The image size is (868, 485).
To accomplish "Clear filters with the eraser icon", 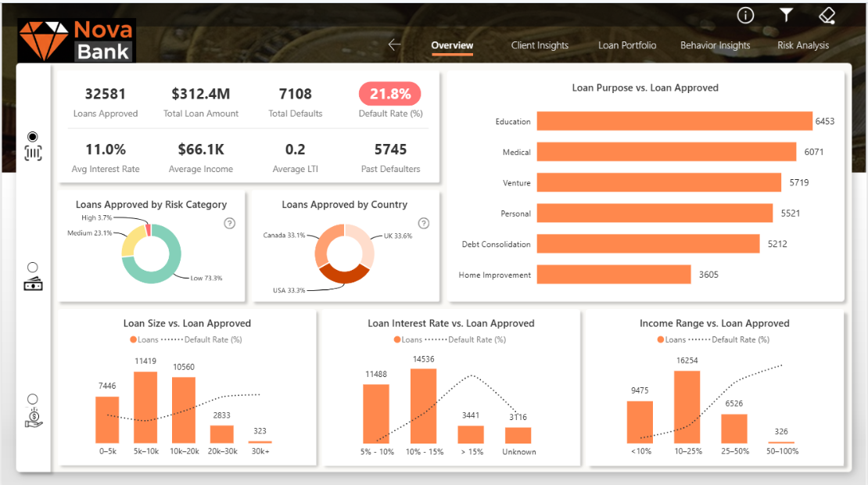I will (827, 16).
